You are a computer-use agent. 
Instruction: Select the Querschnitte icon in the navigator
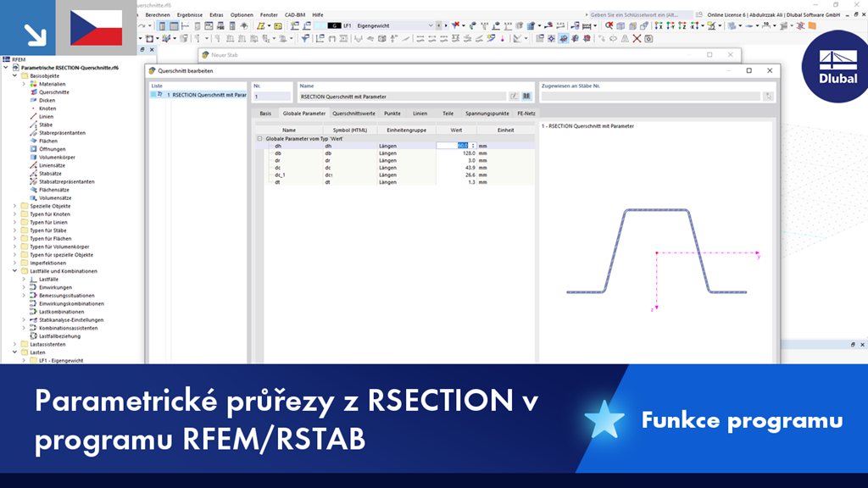click(32, 91)
